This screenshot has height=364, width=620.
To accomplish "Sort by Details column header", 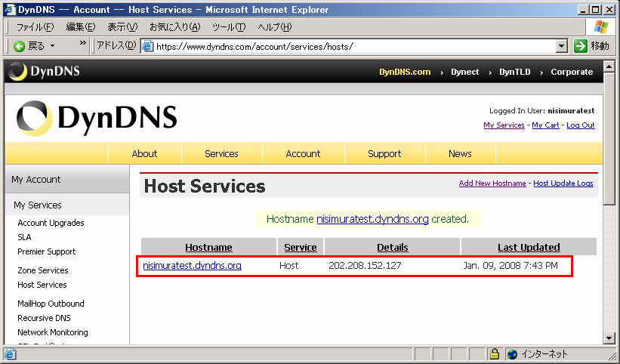I will click(393, 248).
